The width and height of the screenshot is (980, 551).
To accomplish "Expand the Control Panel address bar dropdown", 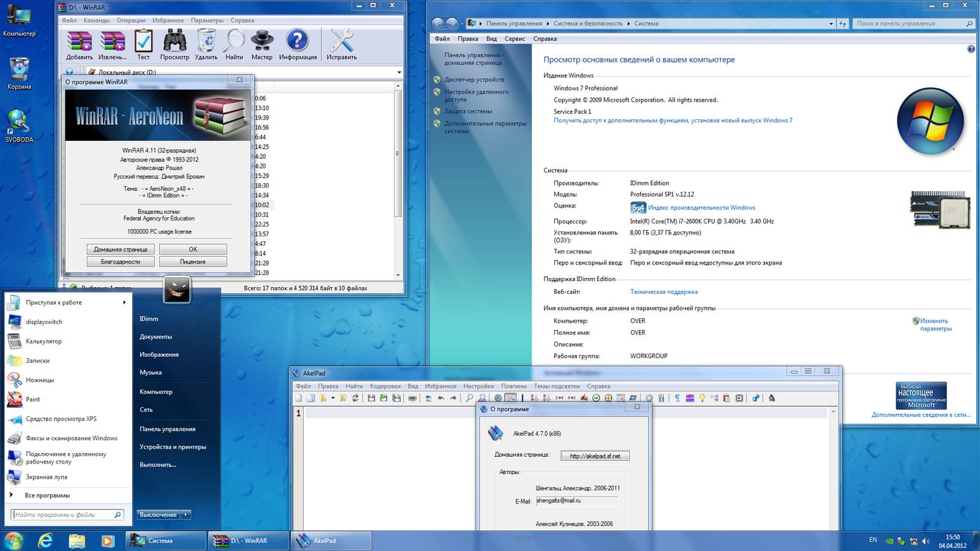I will coord(831,24).
